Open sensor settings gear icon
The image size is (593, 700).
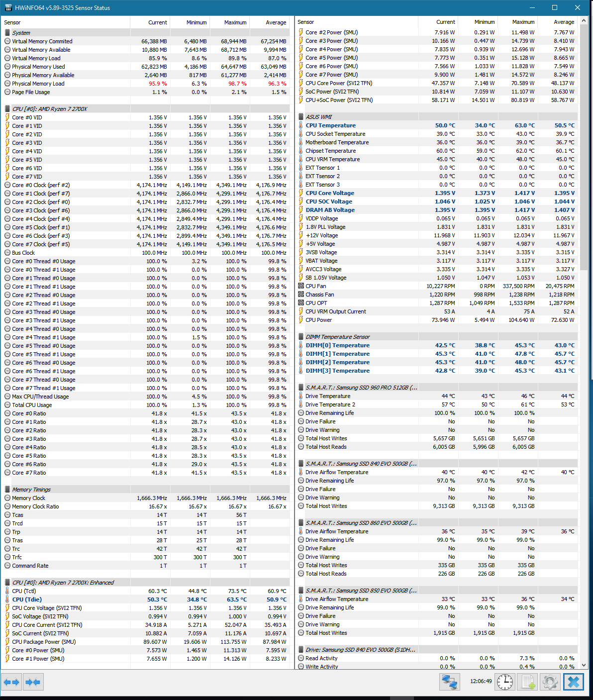(550, 682)
